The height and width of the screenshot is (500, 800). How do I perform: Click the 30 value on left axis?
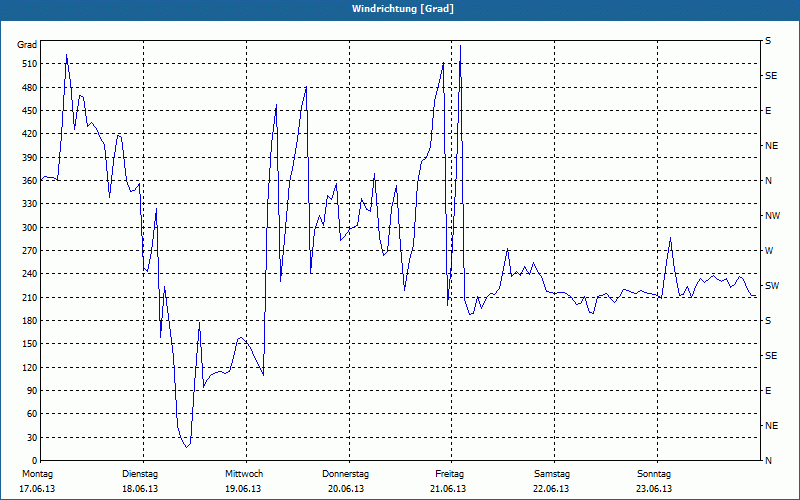(x=32, y=437)
